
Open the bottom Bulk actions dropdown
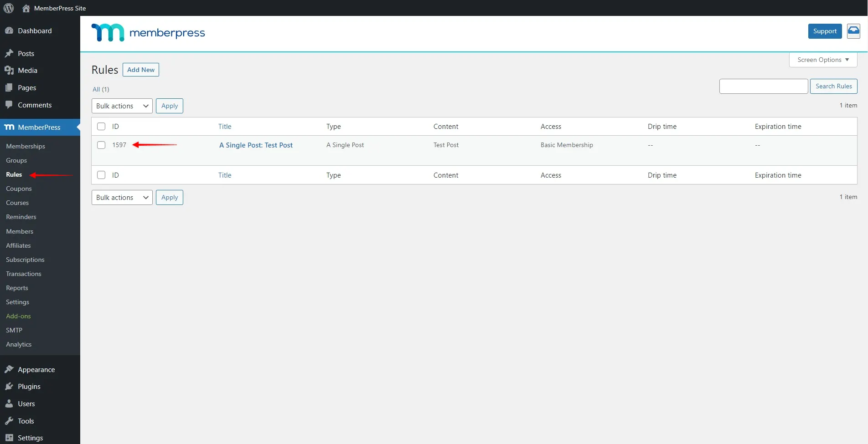click(x=122, y=197)
